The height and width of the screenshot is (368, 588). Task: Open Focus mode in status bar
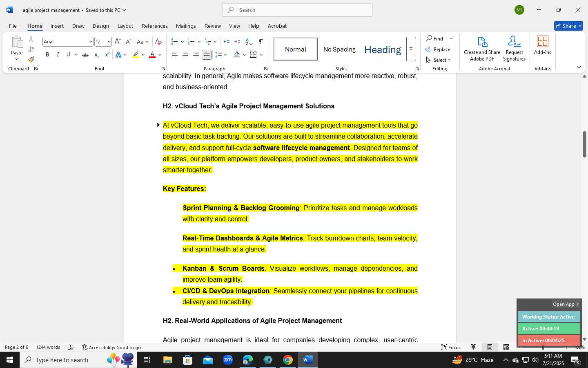(451, 347)
